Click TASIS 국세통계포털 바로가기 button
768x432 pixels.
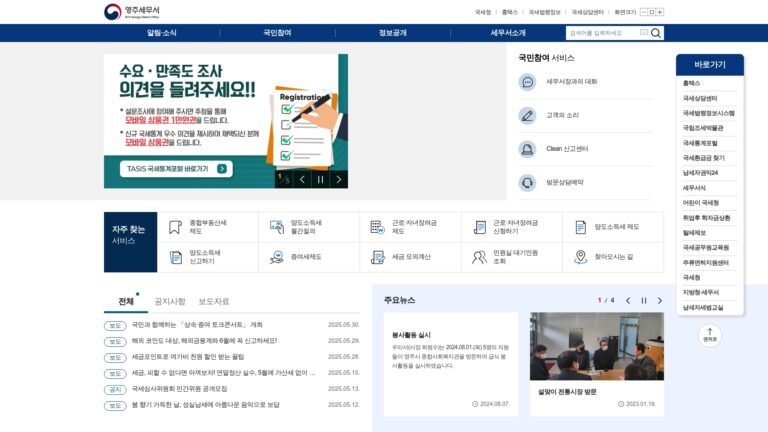176,169
